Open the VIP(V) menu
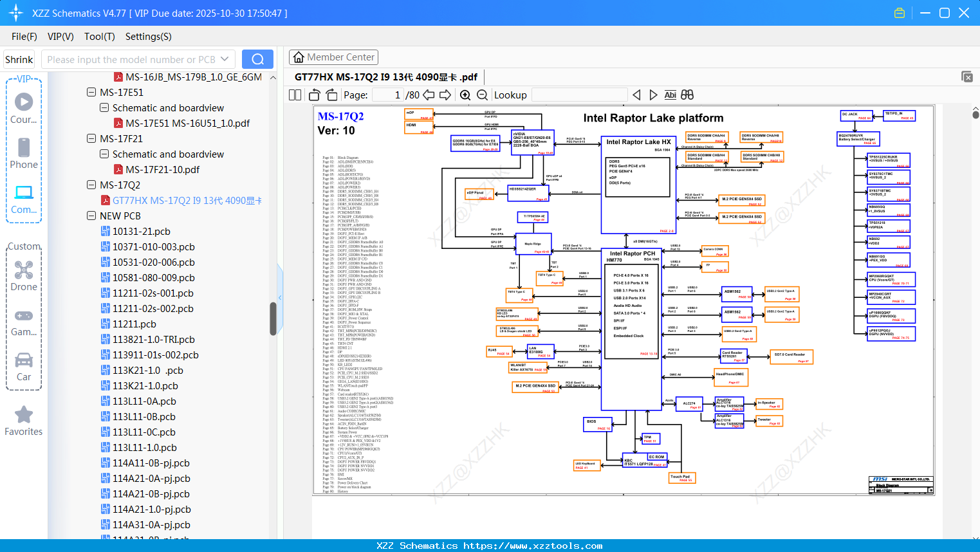The height and width of the screenshot is (552, 980). (60, 37)
